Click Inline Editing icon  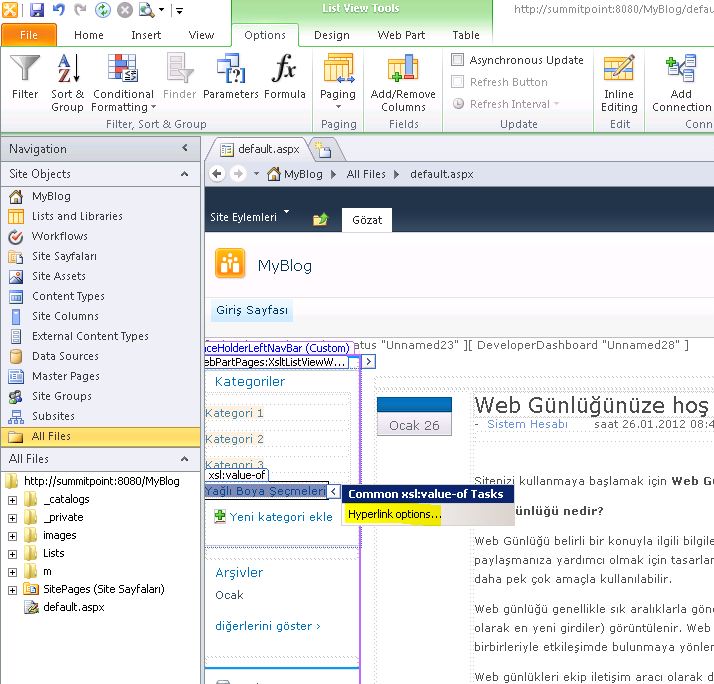pyautogui.click(x=619, y=82)
